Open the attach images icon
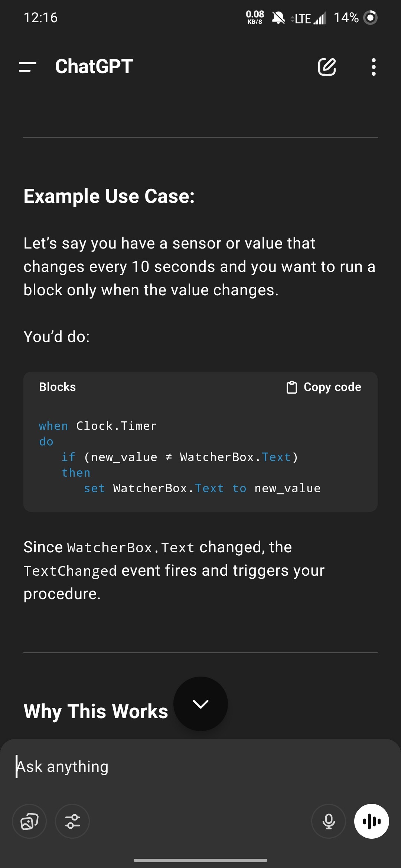 (x=29, y=821)
